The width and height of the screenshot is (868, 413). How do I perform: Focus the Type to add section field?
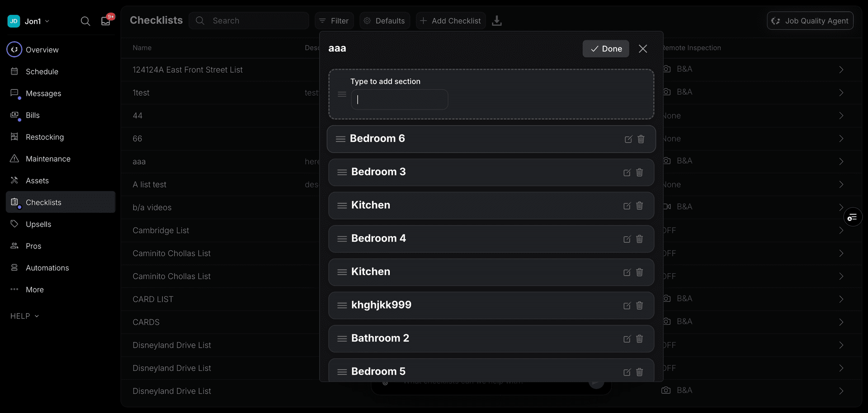pos(400,99)
